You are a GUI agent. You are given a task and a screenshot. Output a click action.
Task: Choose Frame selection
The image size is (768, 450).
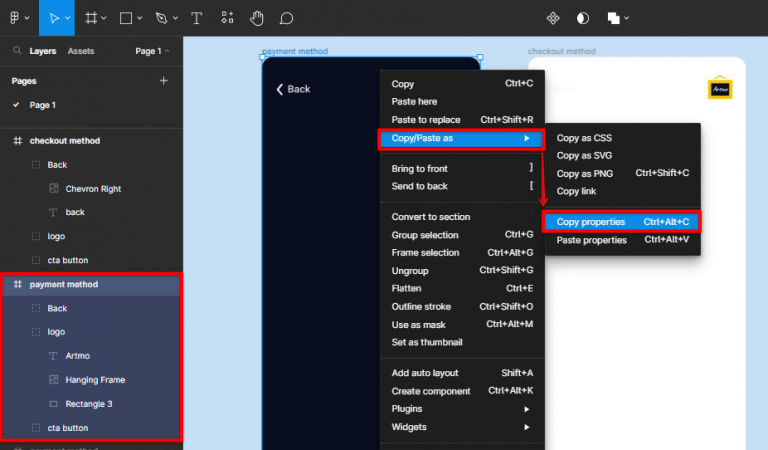[462, 253]
